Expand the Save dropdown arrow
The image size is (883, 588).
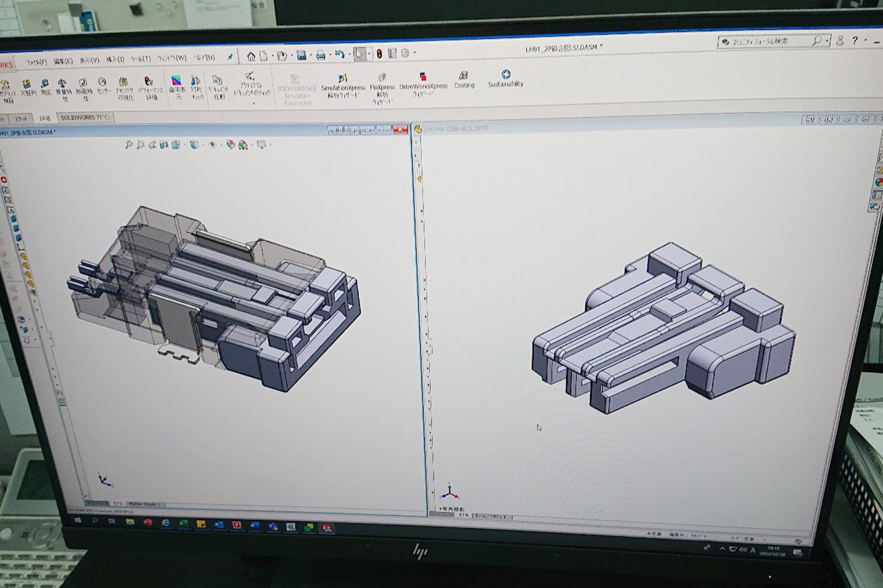click(x=310, y=56)
